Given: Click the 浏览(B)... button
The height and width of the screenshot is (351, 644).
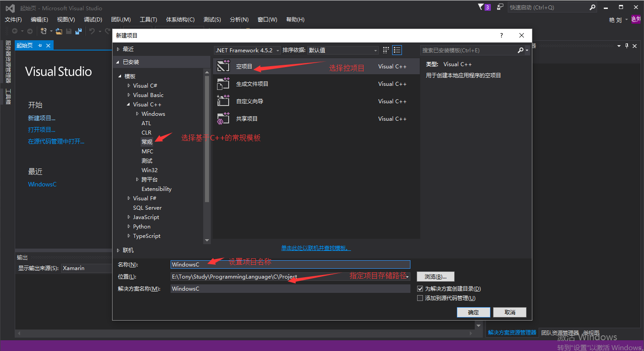Looking at the screenshot, I should point(435,276).
